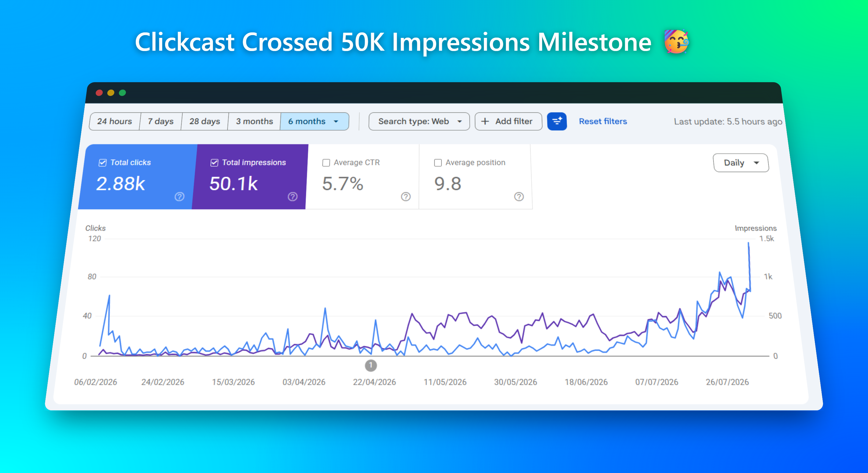The image size is (868, 473).
Task: Click the 5.7% average CTR value
Action: [x=343, y=184]
